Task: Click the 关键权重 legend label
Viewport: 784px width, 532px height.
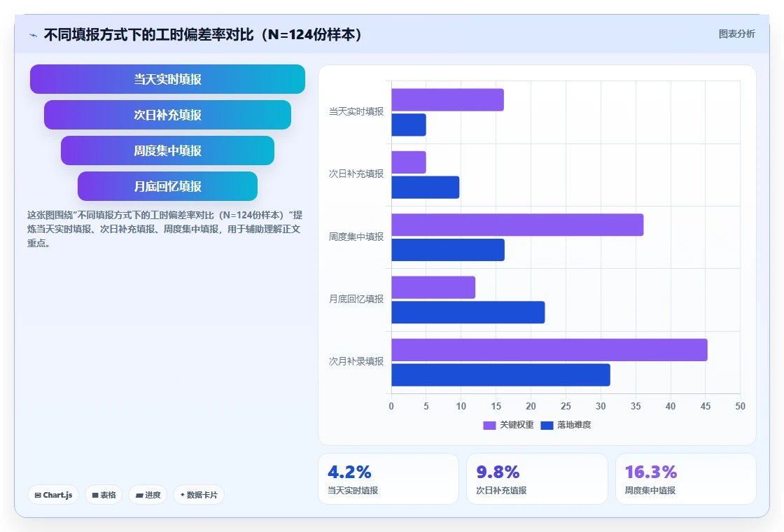Action: 517,425
